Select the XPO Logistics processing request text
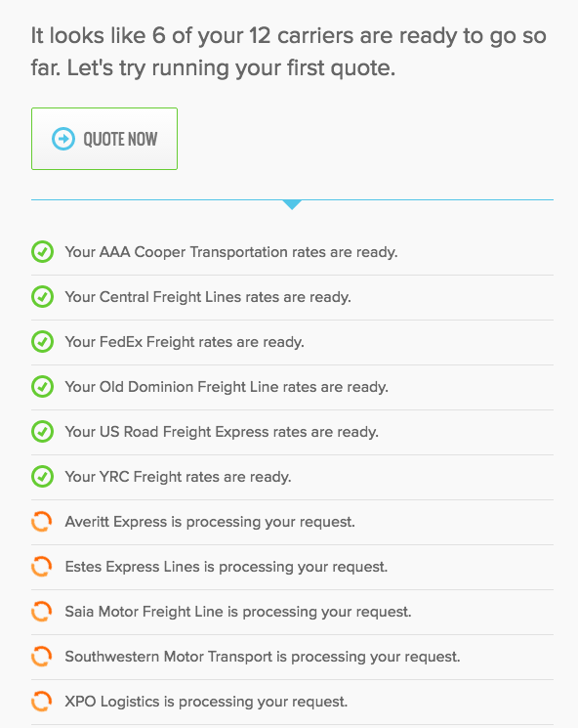 [x=206, y=702]
